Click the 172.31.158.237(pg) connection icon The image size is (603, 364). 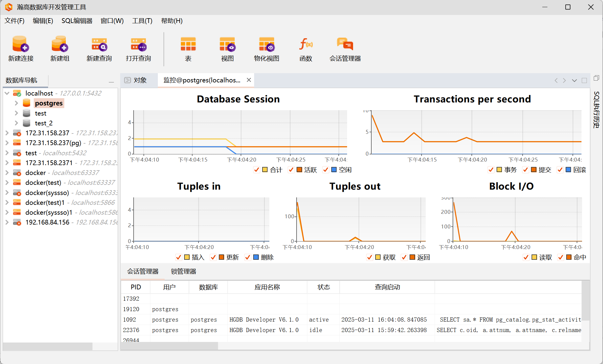(17, 143)
